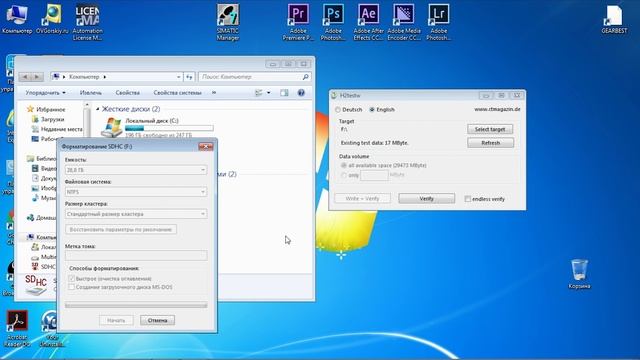Expand the address bar history dropdown

coord(178,77)
